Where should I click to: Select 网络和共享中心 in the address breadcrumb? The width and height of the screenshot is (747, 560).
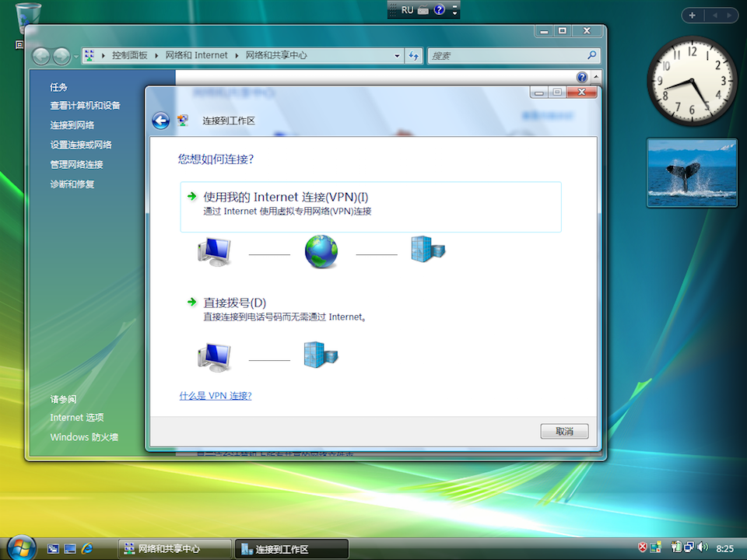tap(276, 55)
